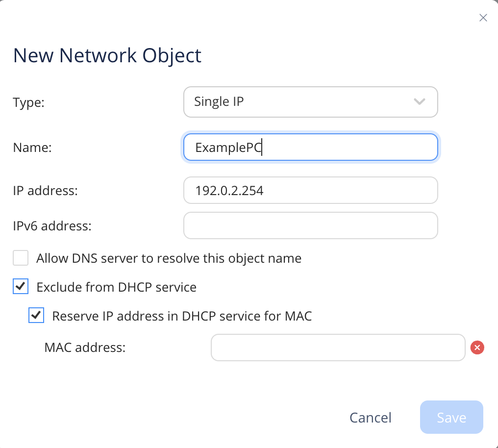Click the chevron arrow in Type selector
Image resolution: width=498 pixels, height=448 pixels.
pyautogui.click(x=419, y=102)
